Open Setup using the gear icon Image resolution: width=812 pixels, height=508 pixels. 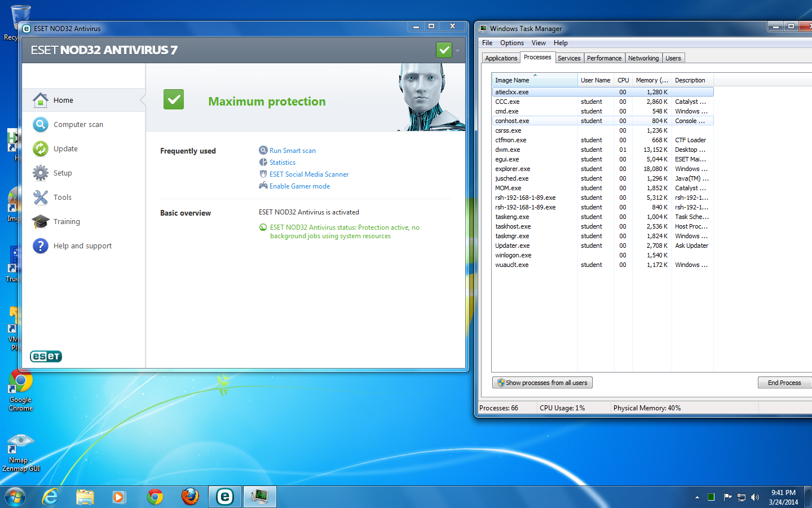41,173
